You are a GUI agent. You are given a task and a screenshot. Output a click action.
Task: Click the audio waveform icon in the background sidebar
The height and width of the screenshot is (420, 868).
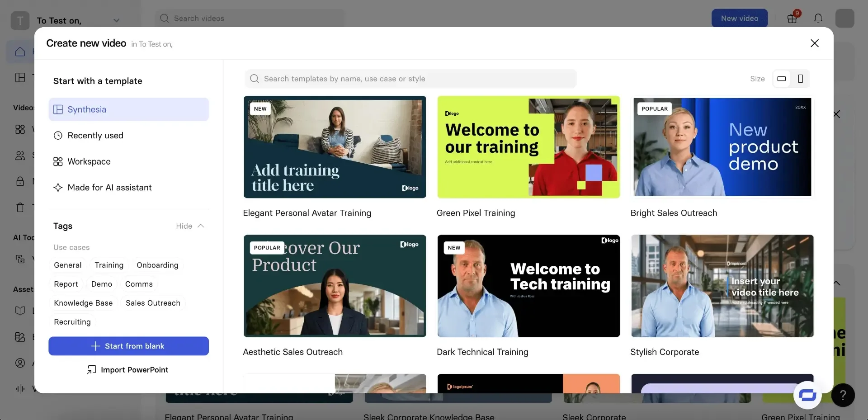20,389
